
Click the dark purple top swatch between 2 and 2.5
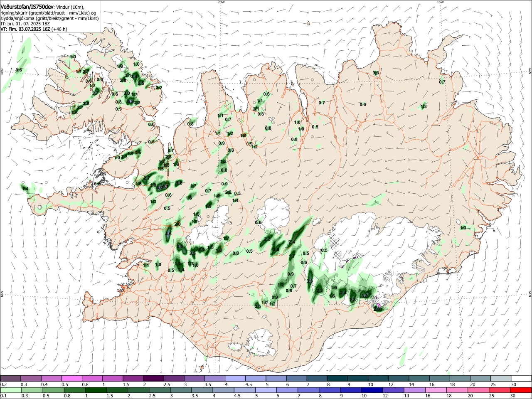(x=153, y=378)
